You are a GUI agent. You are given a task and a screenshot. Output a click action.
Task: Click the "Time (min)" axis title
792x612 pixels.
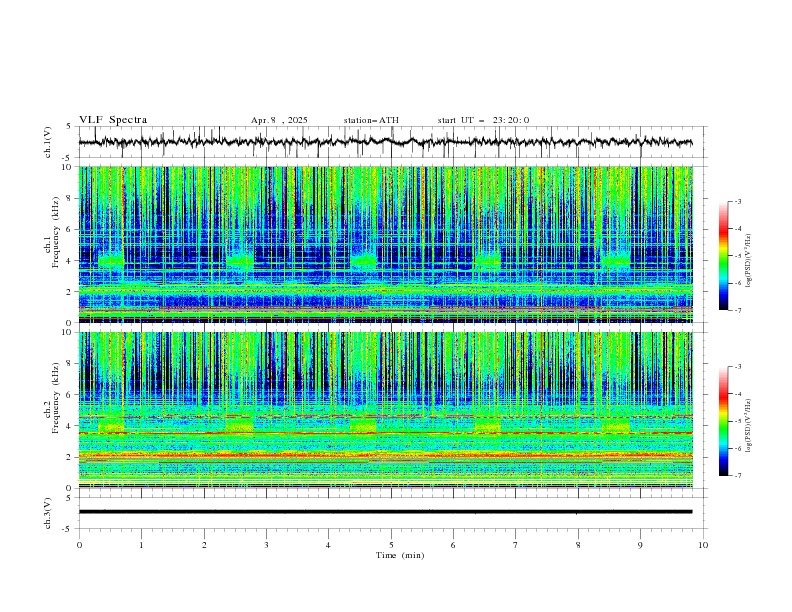point(400,555)
